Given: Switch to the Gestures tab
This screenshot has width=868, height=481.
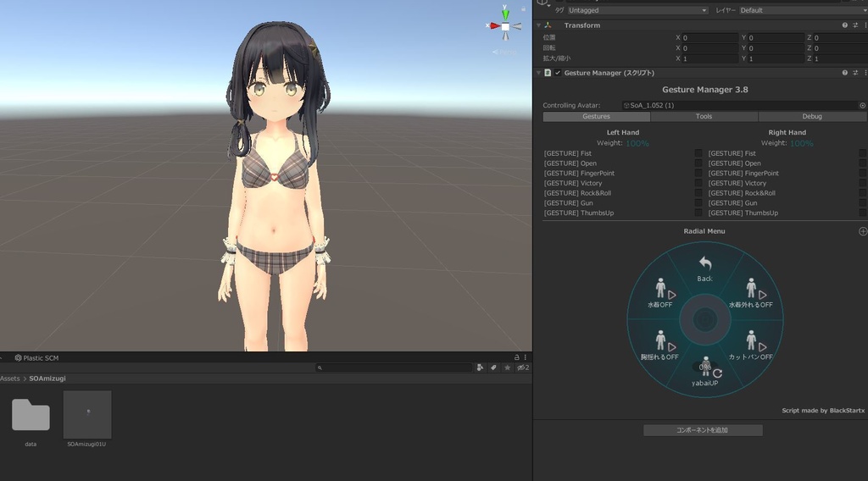Looking at the screenshot, I should click(x=596, y=117).
